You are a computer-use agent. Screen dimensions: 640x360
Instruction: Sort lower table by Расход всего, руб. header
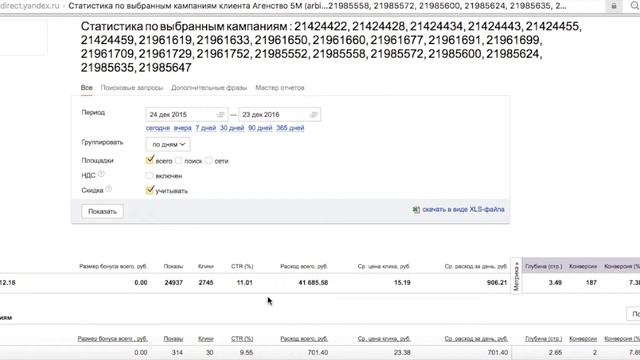click(304, 339)
